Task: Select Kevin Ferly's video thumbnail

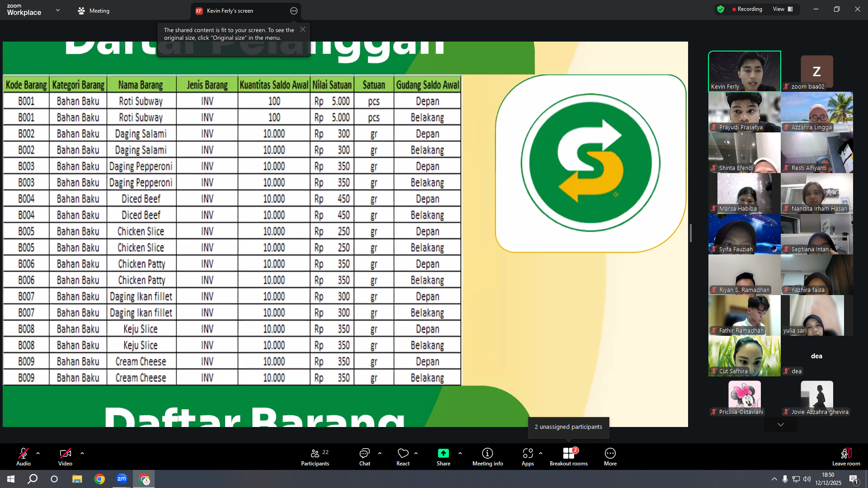Action: point(745,71)
